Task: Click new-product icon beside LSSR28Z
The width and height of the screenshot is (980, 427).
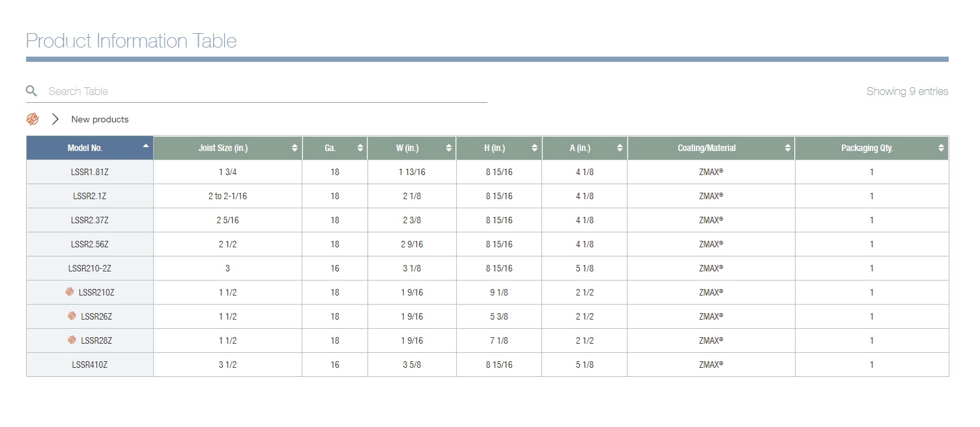Action: pyautogui.click(x=72, y=340)
